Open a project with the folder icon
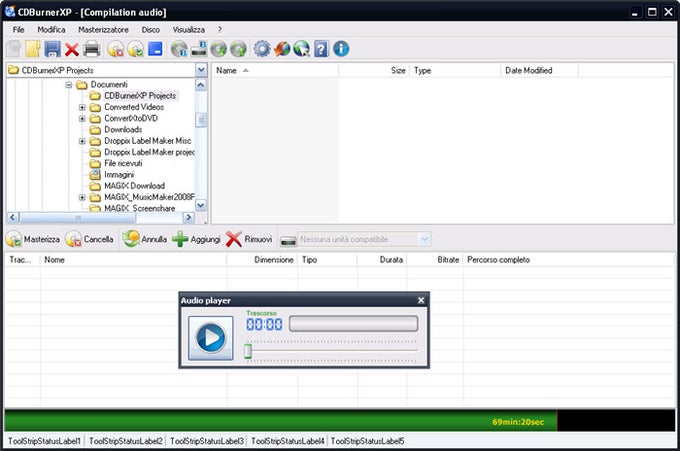 tap(33, 49)
